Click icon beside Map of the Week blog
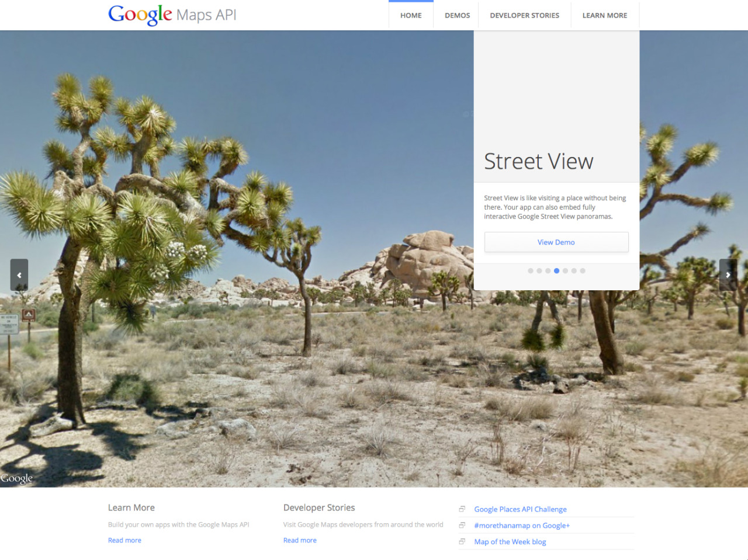The width and height of the screenshot is (748, 560). [x=462, y=542]
